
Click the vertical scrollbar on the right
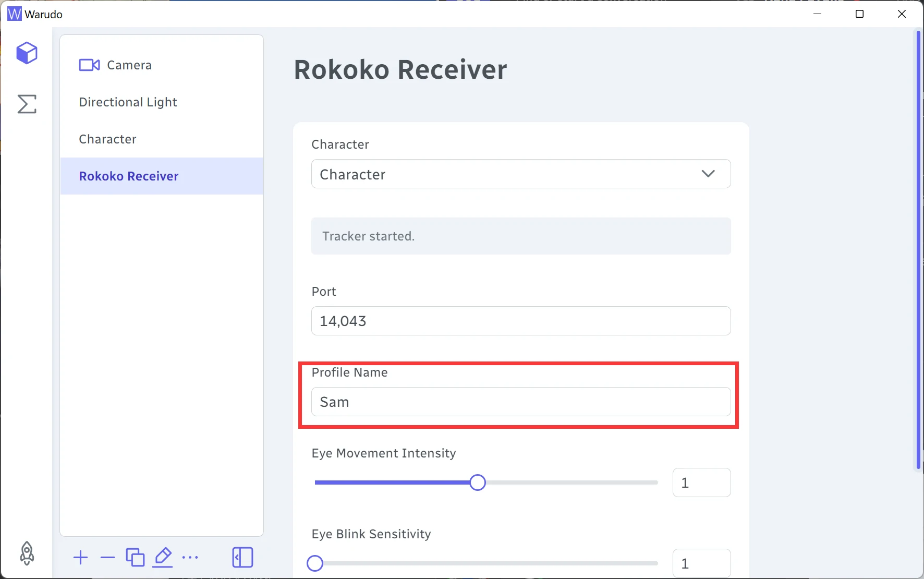(x=919, y=250)
